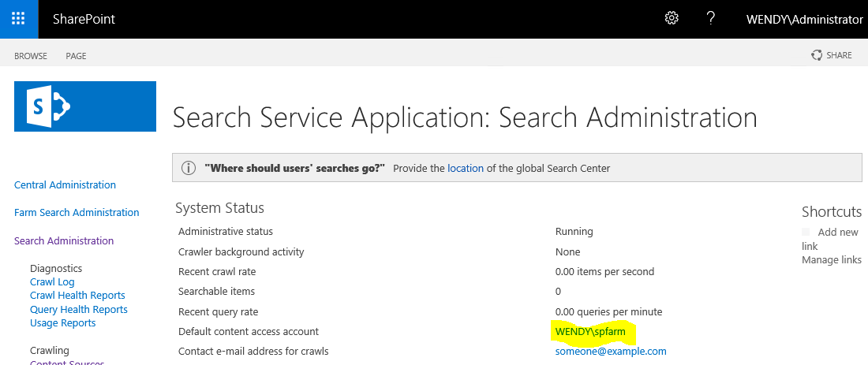Click the Crawling heading
The width and height of the screenshot is (868, 365).
click(49, 351)
